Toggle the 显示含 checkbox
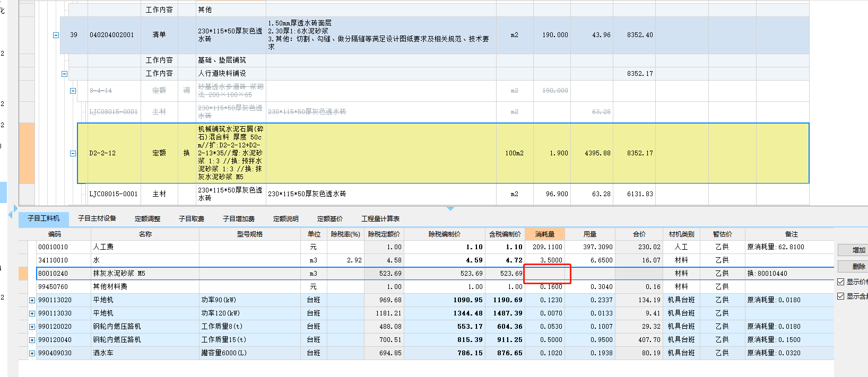This screenshot has width=868, height=377. (840, 296)
